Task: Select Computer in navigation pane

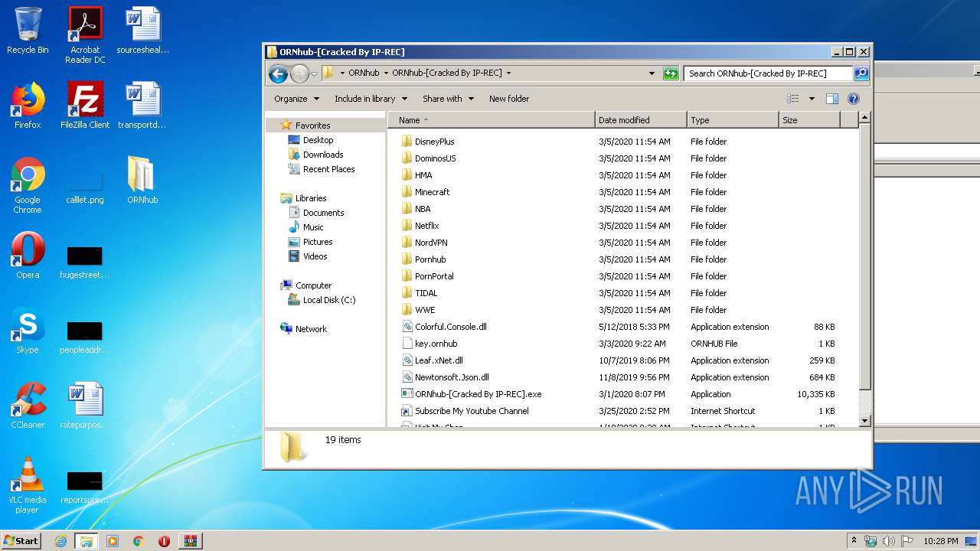Action: click(x=313, y=285)
